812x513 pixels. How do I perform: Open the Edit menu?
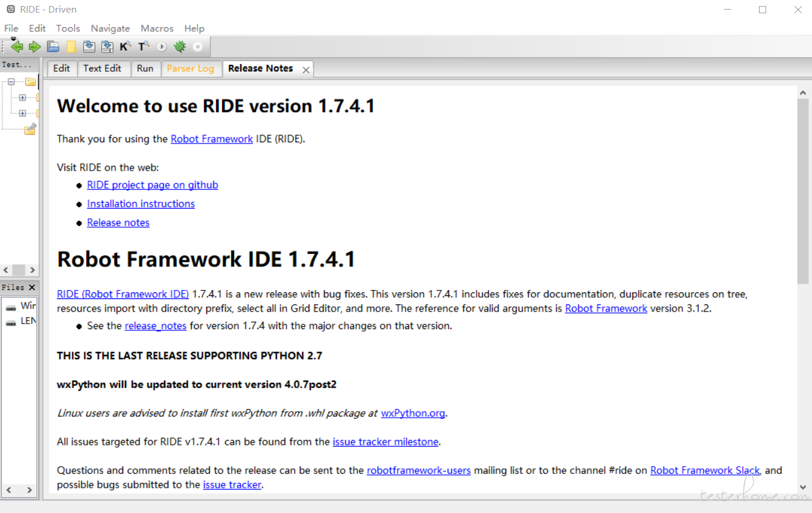(37, 28)
